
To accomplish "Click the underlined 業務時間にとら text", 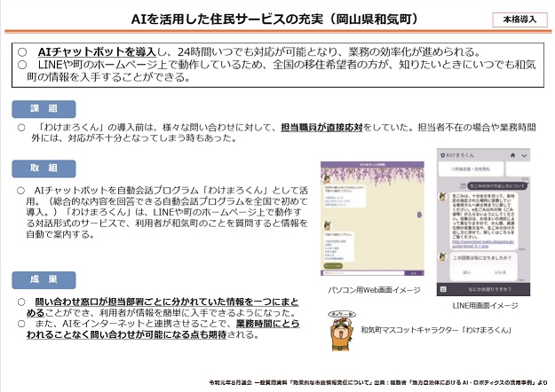I will [268, 324].
